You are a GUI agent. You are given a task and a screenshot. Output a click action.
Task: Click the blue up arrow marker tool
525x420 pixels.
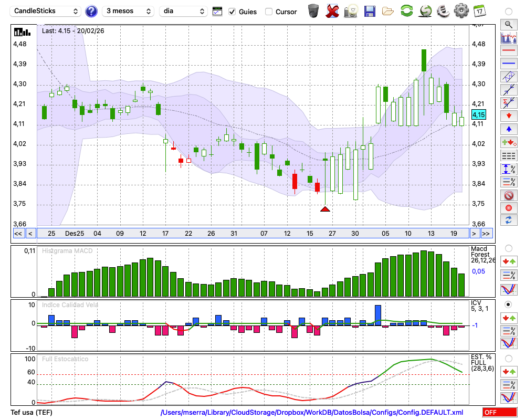(508, 129)
